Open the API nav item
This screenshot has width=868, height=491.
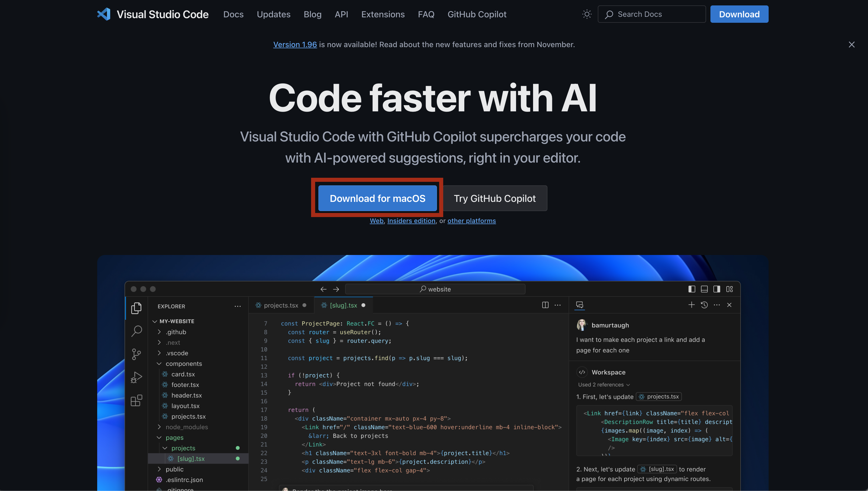(x=341, y=14)
